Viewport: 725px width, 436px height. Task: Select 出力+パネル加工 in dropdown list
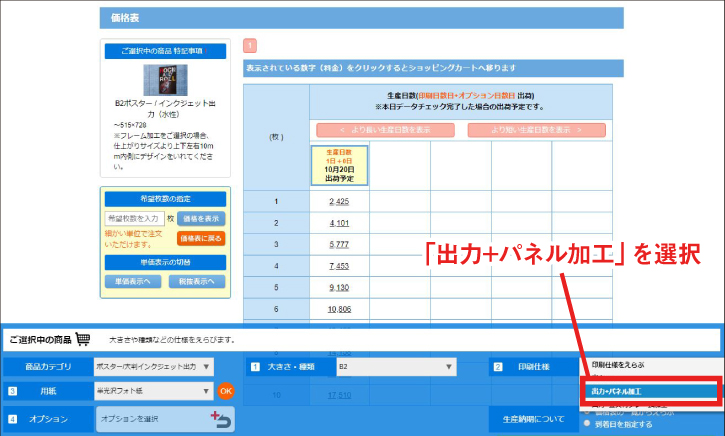coord(650,391)
